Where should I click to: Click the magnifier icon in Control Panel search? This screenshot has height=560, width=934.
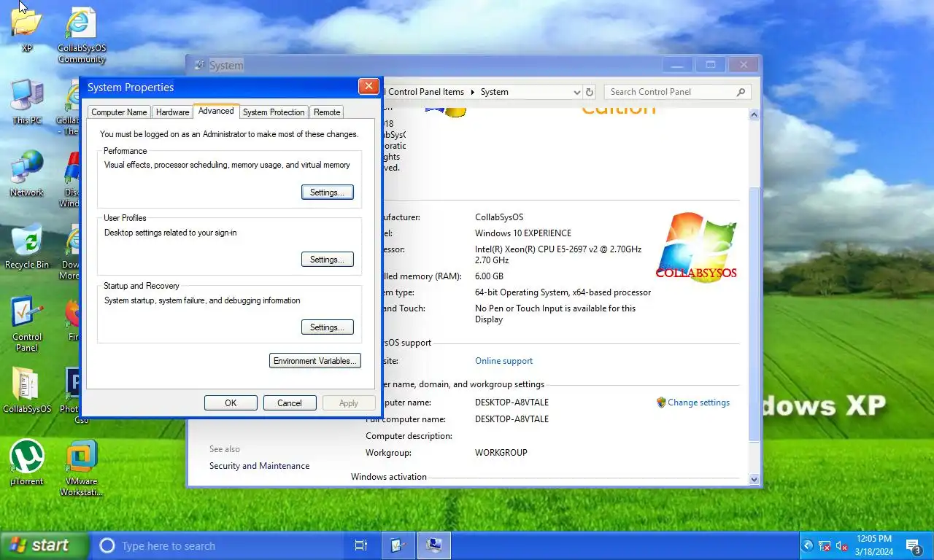741,92
